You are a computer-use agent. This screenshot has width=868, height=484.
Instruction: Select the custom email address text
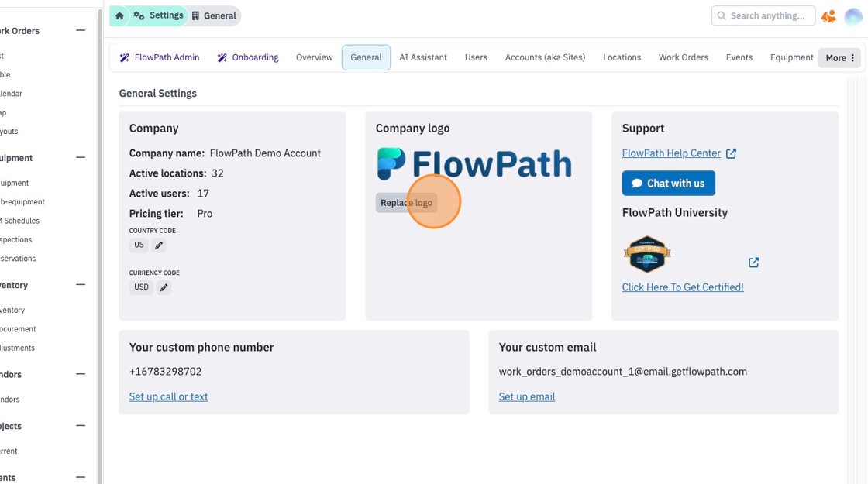point(623,372)
